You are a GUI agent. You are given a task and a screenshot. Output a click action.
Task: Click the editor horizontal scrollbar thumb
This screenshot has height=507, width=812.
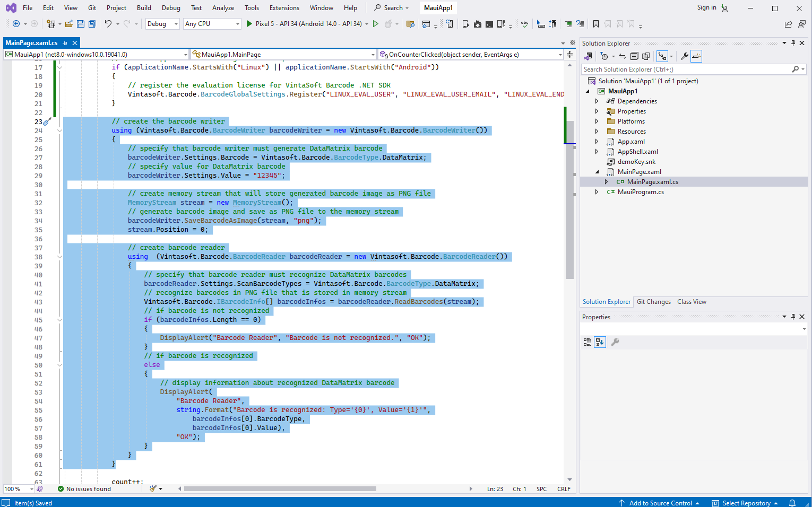tap(280, 489)
